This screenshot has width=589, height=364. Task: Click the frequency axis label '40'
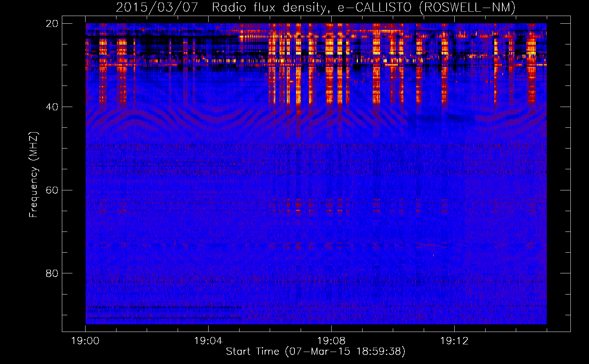(x=52, y=107)
